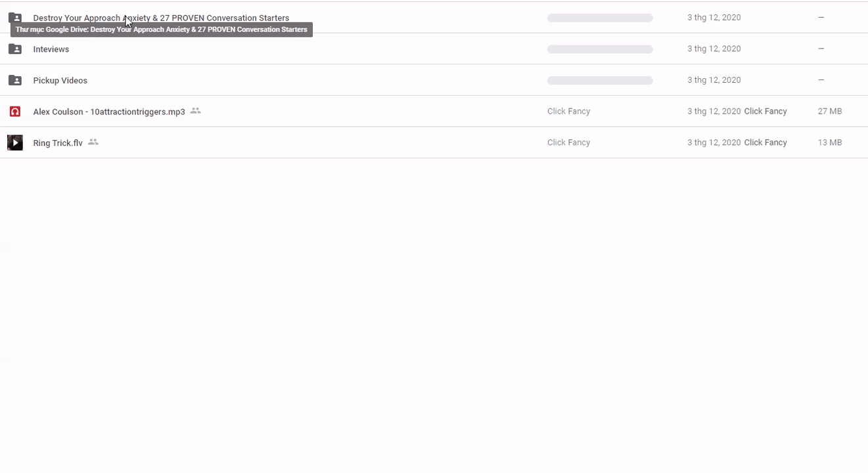868x473 pixels.
Task: Click owner Click Fancy in the Ring Trick row
Action: click(569, 142)
